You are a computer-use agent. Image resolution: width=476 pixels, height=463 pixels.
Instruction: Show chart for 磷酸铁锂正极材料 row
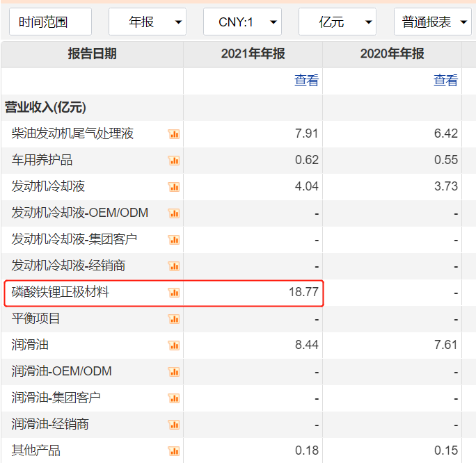tap(174, 293)
